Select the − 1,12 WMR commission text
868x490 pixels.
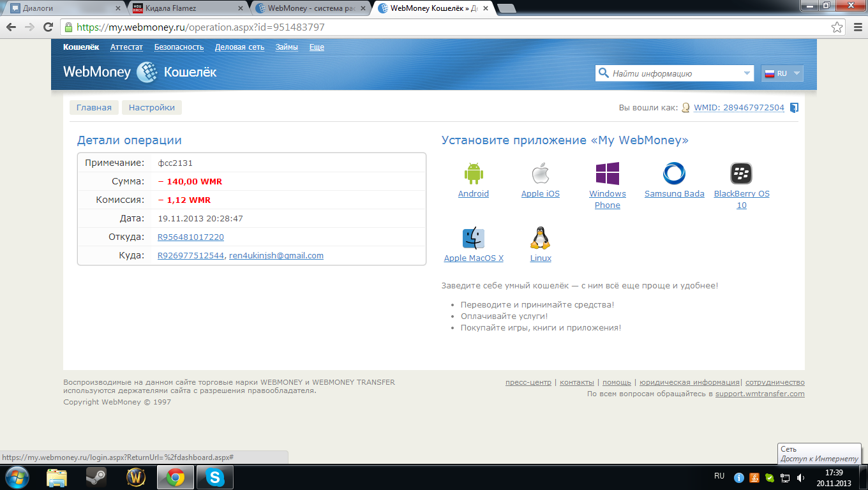click(184, 200)
